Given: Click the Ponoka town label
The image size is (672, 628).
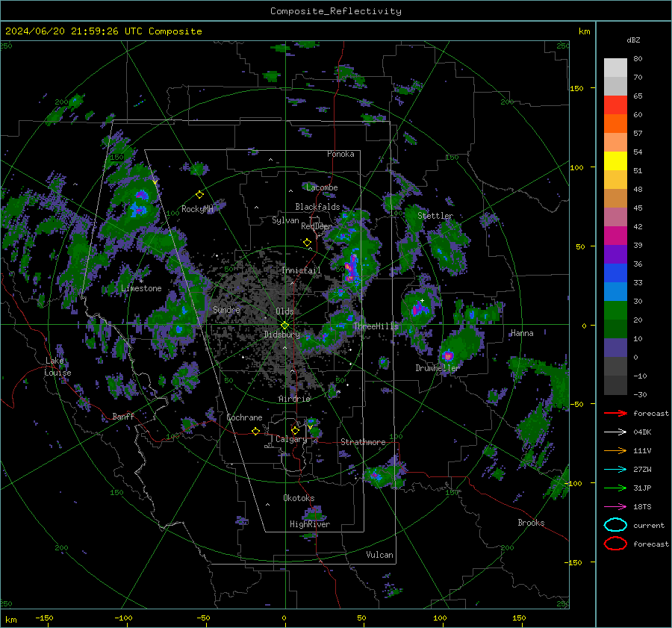Looking at the screenshot, I should click(x=340, y=154).
